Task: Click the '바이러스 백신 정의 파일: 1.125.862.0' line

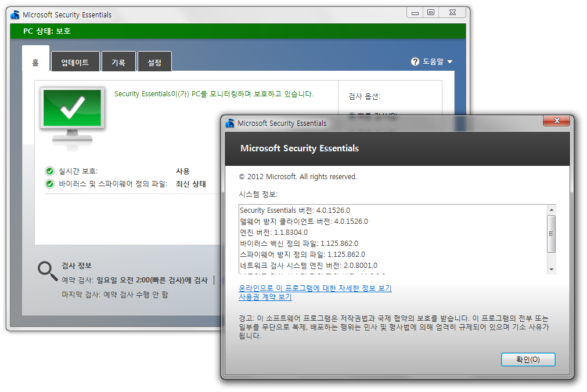Action: pos(299,244)
